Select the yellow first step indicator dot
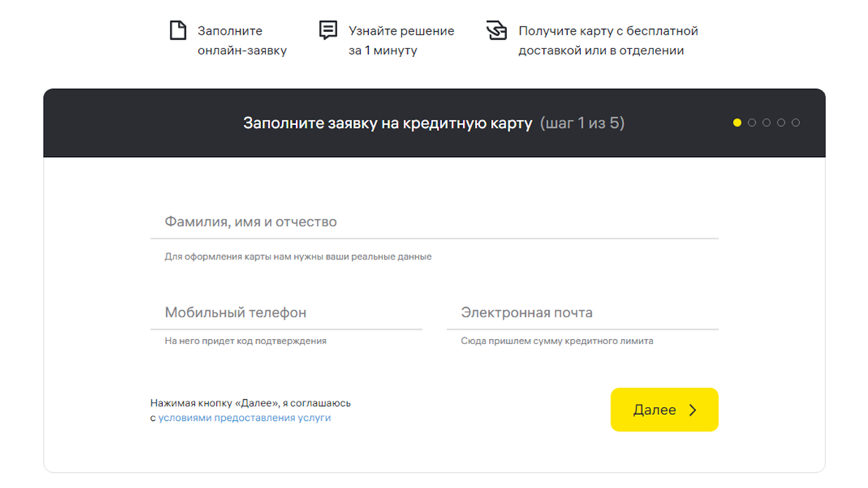 (737, 123)
